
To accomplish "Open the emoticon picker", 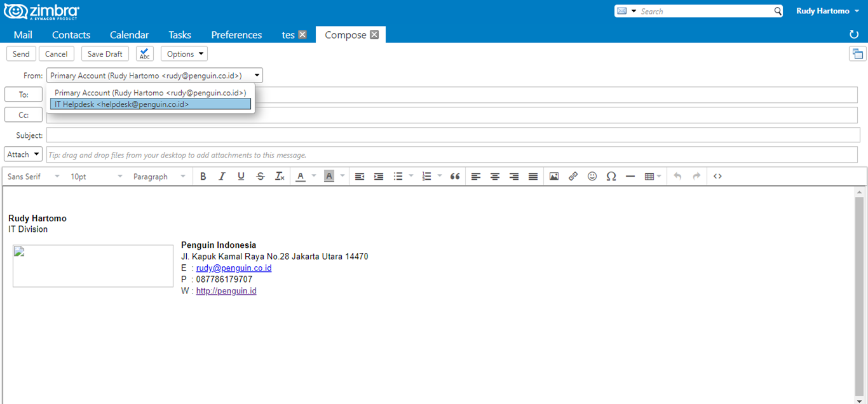I will tap(592, 177).
